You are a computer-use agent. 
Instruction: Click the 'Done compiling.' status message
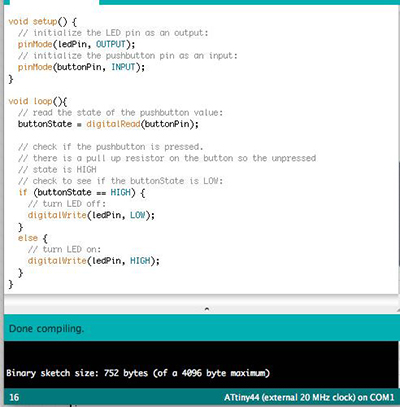pos(46,329)
